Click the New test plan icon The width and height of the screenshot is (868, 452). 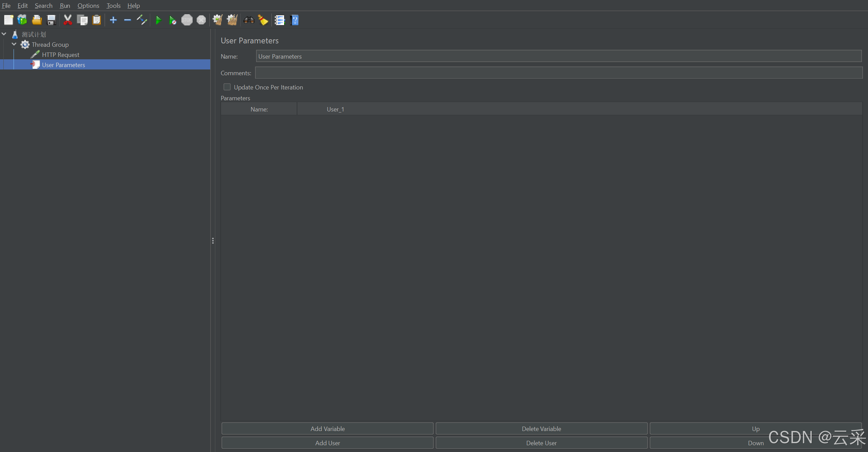point(8,20)
